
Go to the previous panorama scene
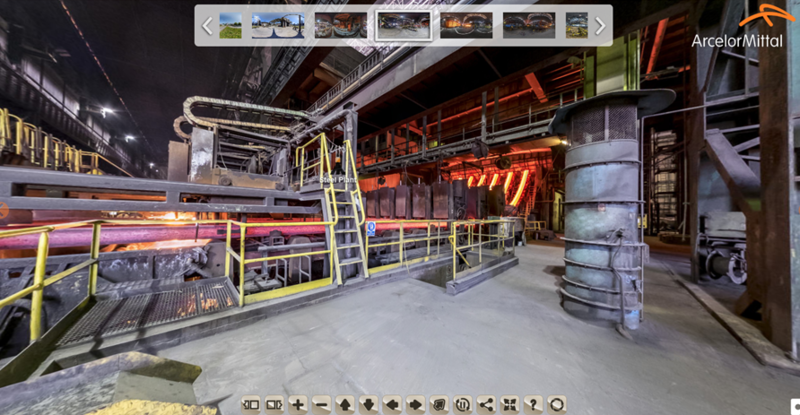(207, 25)
